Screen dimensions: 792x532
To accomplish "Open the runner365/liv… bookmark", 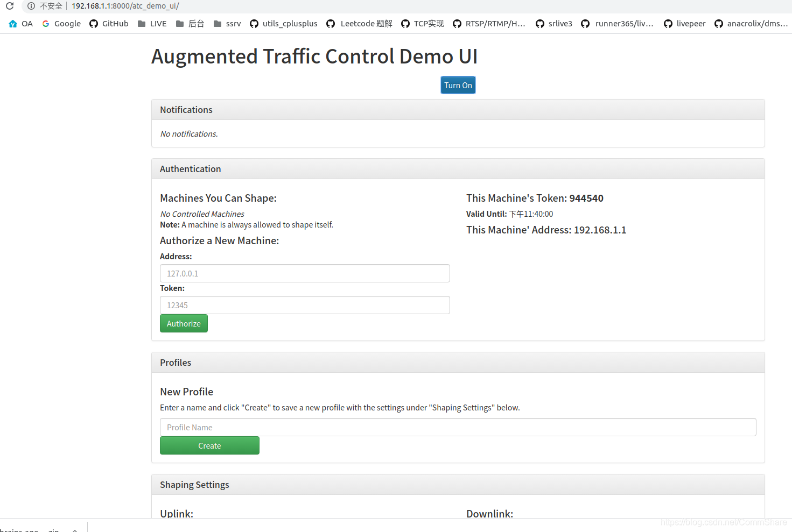I will tap(618, 24).
